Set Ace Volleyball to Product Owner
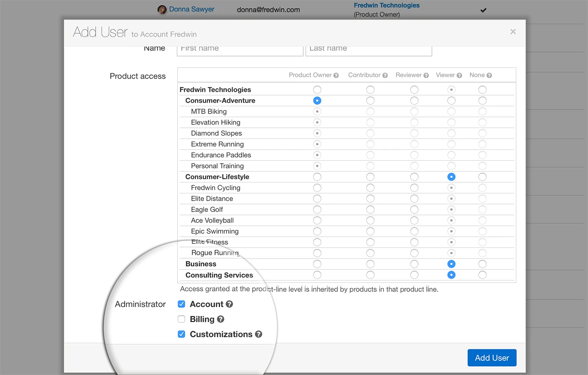The image size is (588, 375). pos(317,220)
